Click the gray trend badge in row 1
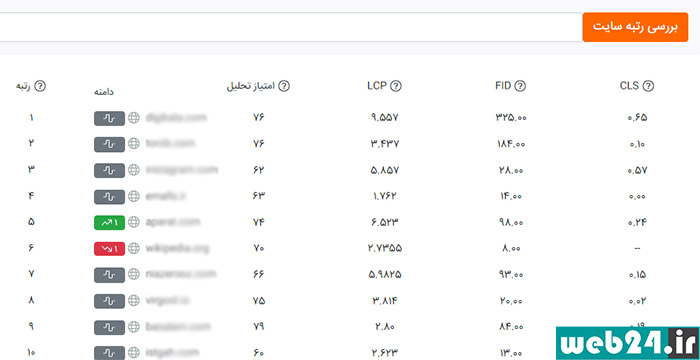The width and height of the screenshot is (700, 360). [109, 118]
